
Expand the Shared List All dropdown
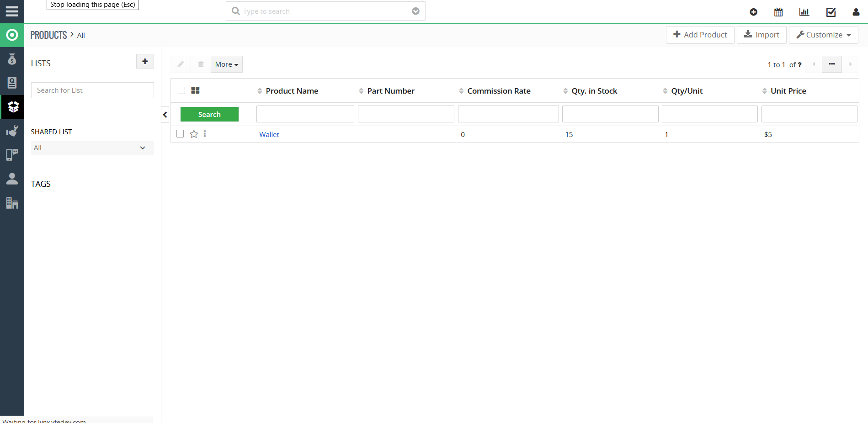92,148
